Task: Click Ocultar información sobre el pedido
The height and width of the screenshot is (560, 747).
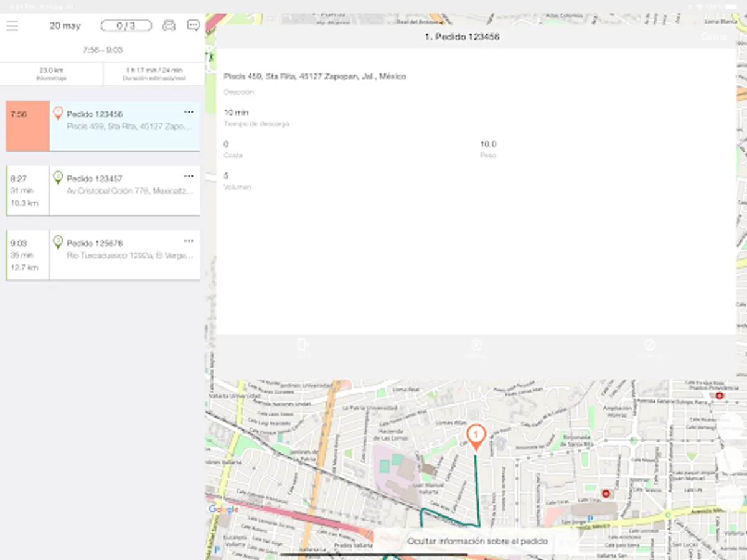Action: pos(477,541)
